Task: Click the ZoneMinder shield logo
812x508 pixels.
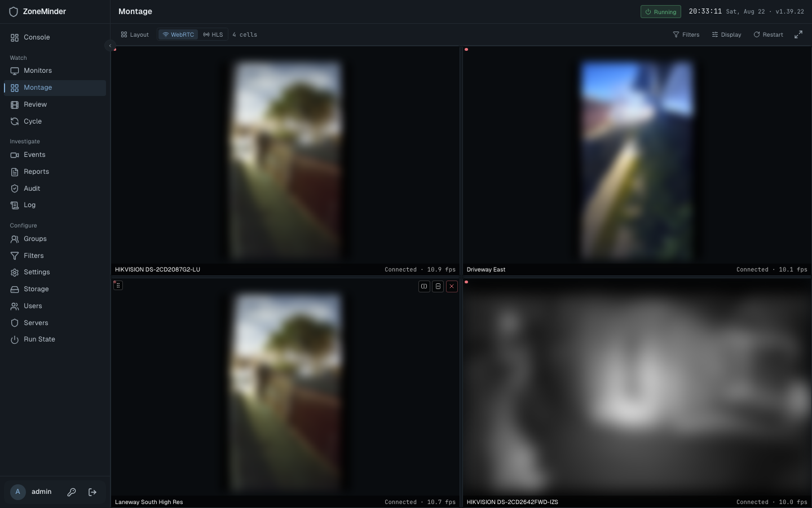Action: (14, 11)
